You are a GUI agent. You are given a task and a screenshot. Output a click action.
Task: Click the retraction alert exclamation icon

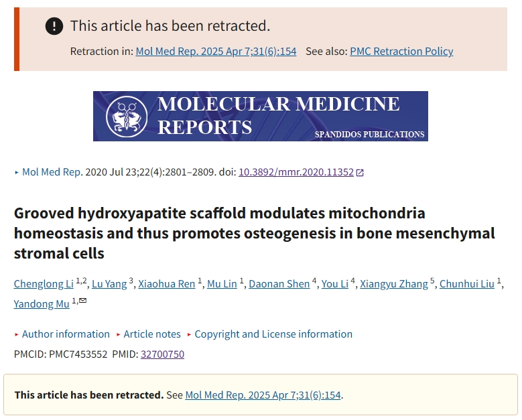[x=54, y=25]
